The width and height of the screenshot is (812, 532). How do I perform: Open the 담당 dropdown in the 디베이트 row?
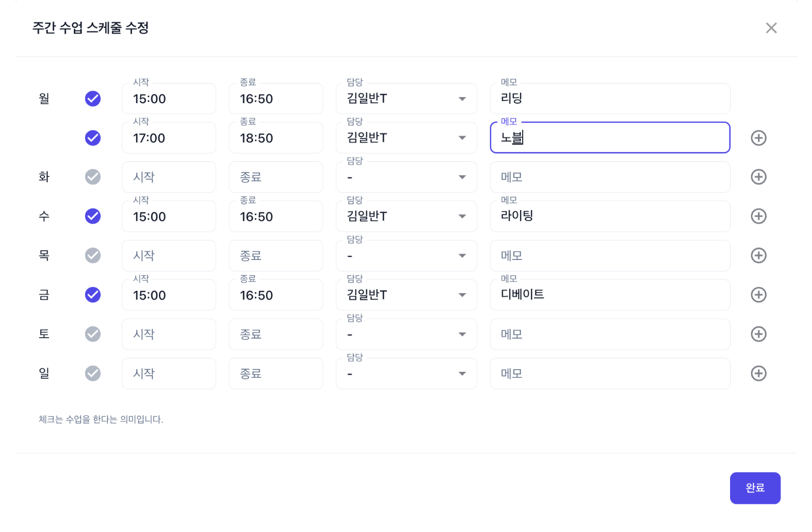[x=407, y=295]
